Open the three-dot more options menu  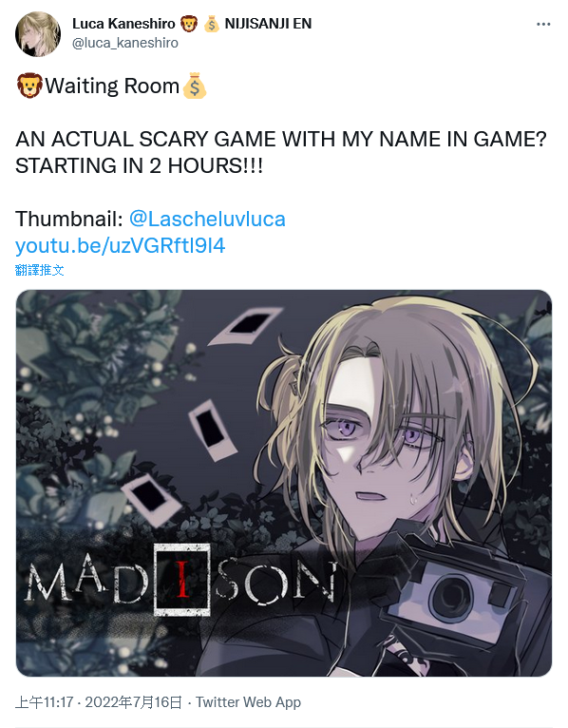pos(543,24)
